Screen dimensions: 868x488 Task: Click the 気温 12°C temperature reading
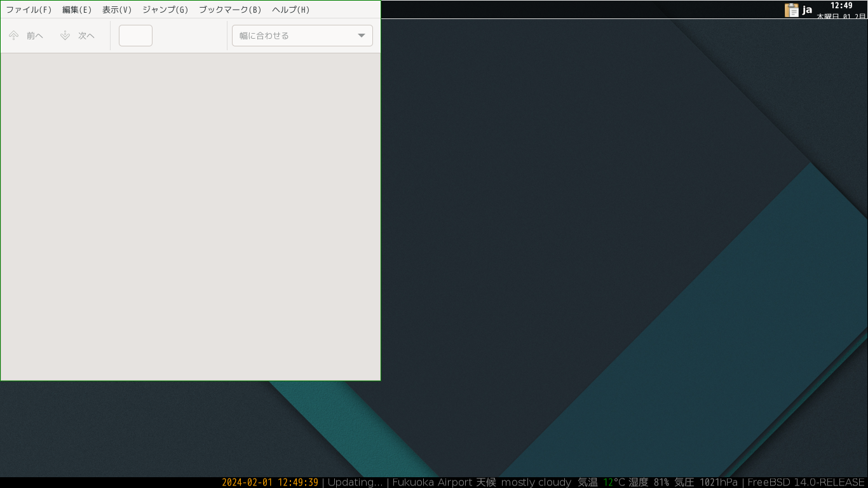pyautogui.click(x=602, y=482)
